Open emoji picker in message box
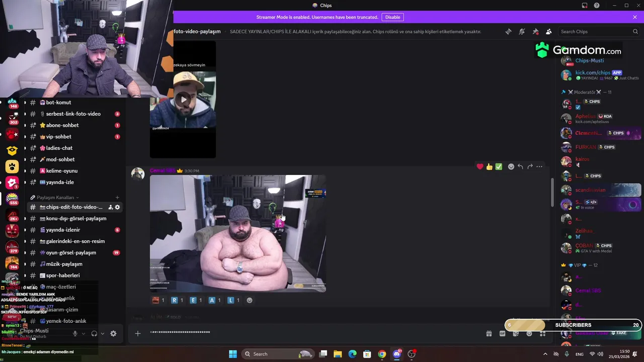Viewport: 644px width, 362px height. tap(529, 333)
